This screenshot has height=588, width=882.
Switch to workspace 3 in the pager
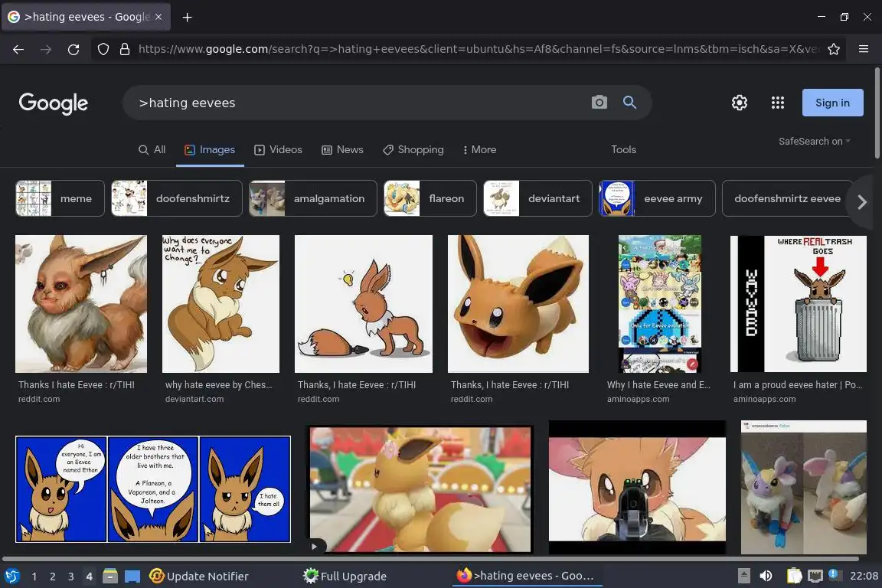71,577
